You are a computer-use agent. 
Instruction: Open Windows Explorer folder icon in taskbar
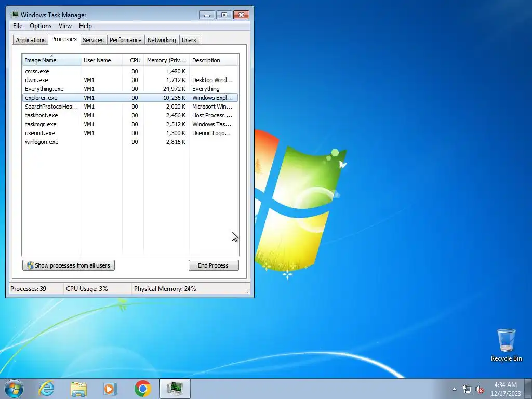tap(78, 389)
